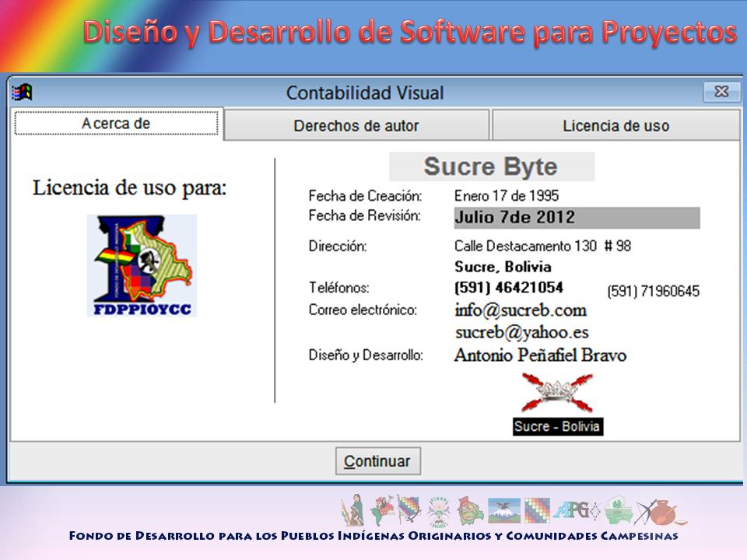Click the Sucre, Bolivia city text
This screenshot has height=560, width=747.
pyautogui.click(x=503, y=267)
